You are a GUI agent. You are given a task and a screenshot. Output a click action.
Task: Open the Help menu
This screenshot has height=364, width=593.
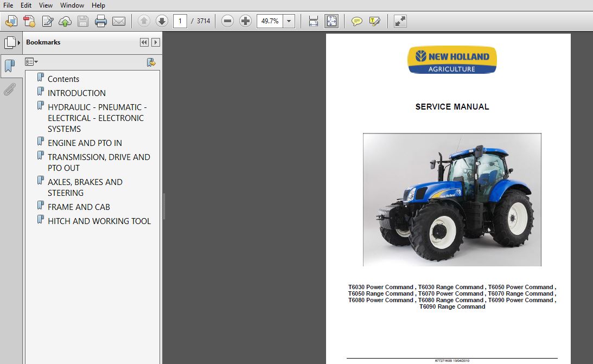click(x=98, y=5)
